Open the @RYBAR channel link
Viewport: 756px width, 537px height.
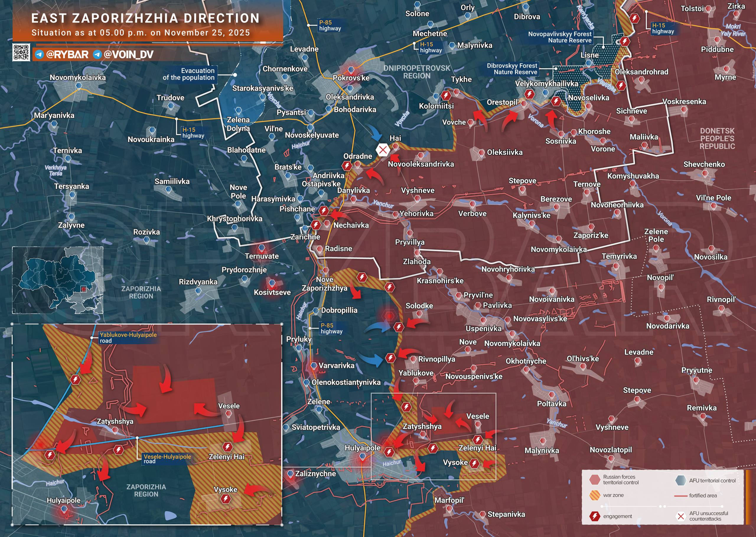tap(67, 55)
